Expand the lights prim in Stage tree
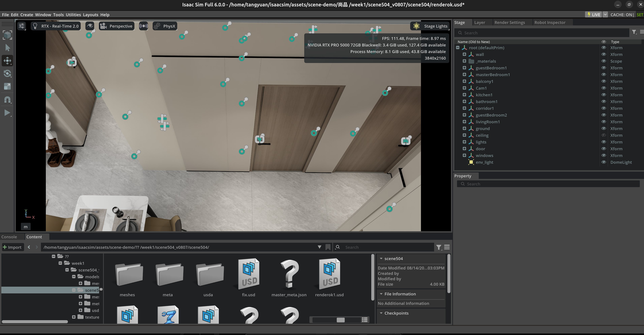Viewport: 644px width, 335px height. coord(464,142)
